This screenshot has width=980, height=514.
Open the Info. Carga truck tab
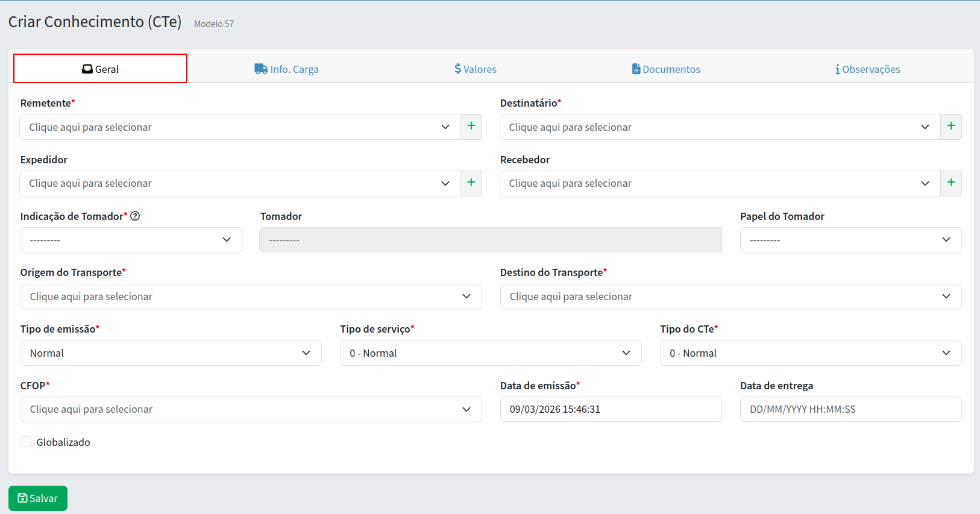point(286,69)
